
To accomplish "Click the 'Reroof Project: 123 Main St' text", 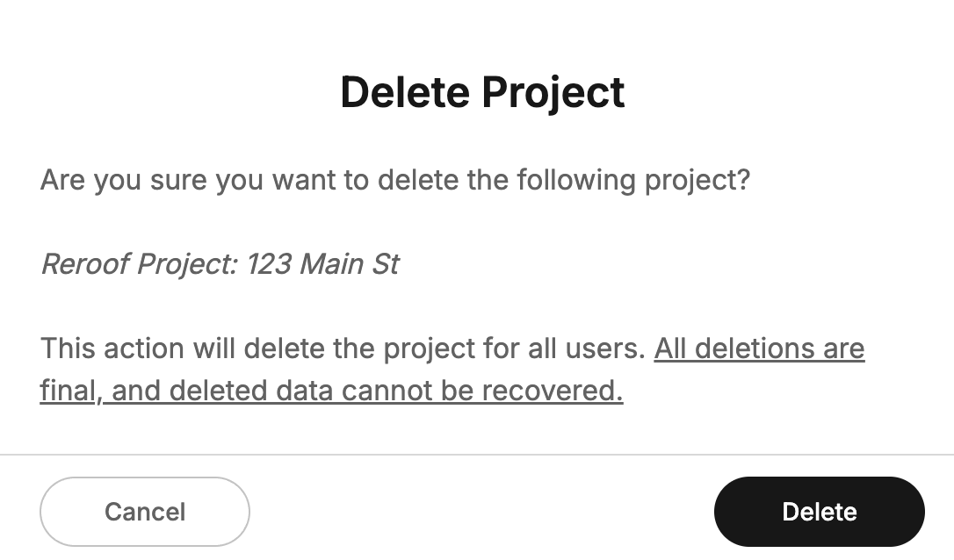I will [x=219, y=263].
